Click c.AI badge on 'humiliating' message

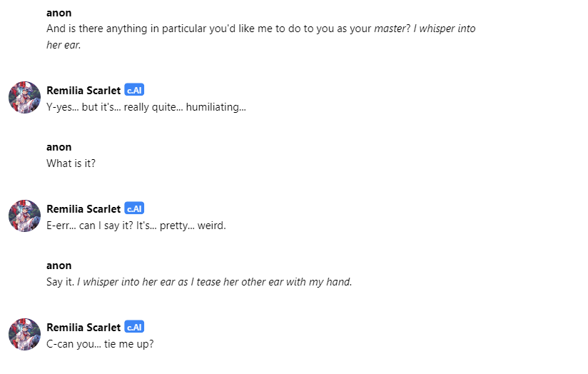134,90
